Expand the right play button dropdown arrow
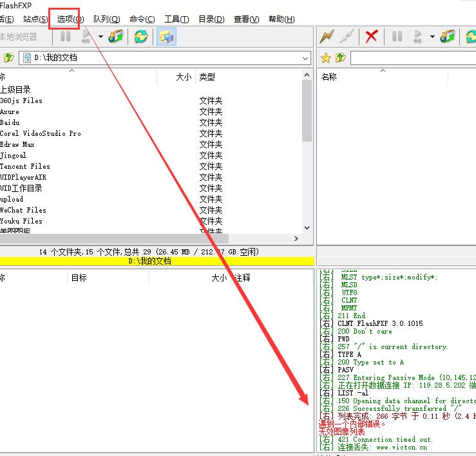Image resolution: width=476 pixels, height=456 pixels. tap(432, 37)
